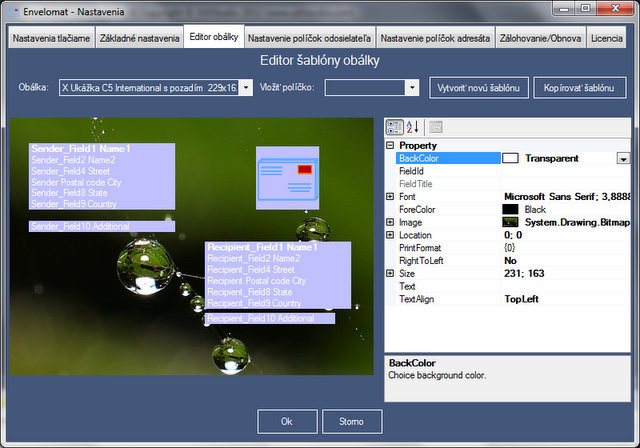
Task: Click the Image bitmap thumbnail preview
Action: [x=510, y=222]
